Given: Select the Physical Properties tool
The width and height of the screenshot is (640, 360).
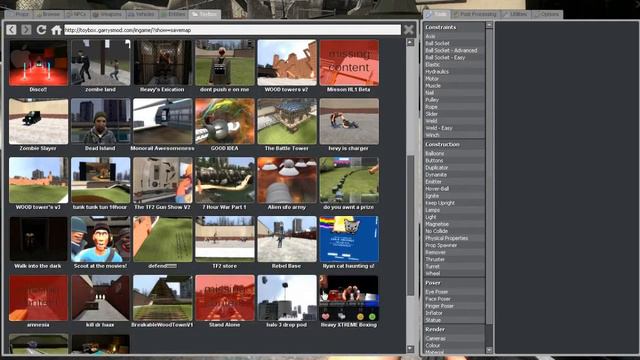Looking at the screenshot, I should tap(454, 238).
